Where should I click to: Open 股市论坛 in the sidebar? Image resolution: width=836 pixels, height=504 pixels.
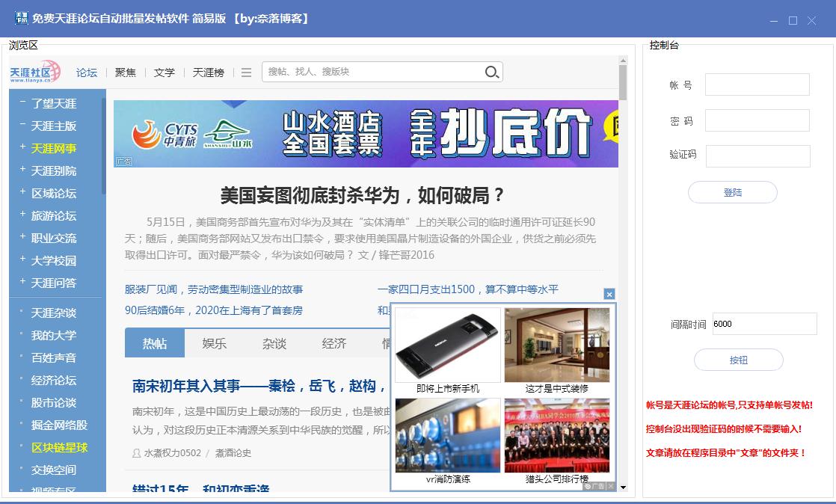click(54, 402)
